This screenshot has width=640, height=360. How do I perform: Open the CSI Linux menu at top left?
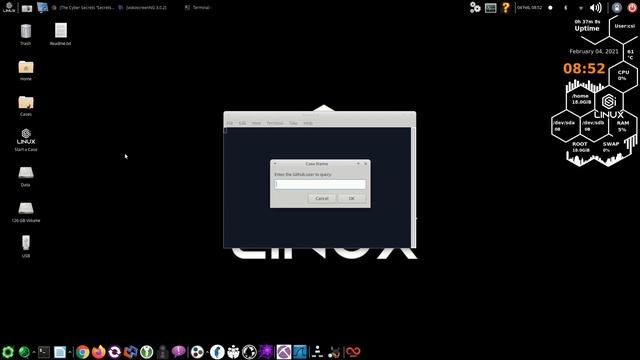coord(9,7)
